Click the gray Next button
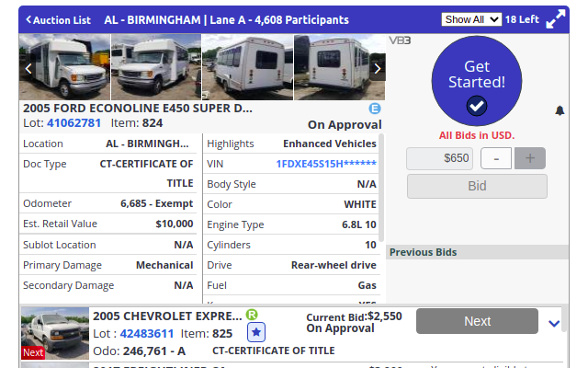This screenshot has width=588, height=368. [x=477, y=321]
